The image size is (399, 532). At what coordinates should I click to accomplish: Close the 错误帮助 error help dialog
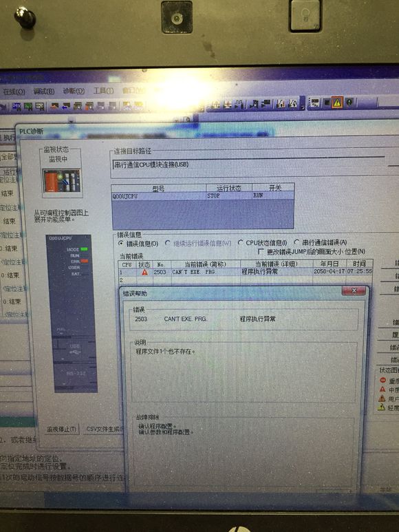[354, 290]
